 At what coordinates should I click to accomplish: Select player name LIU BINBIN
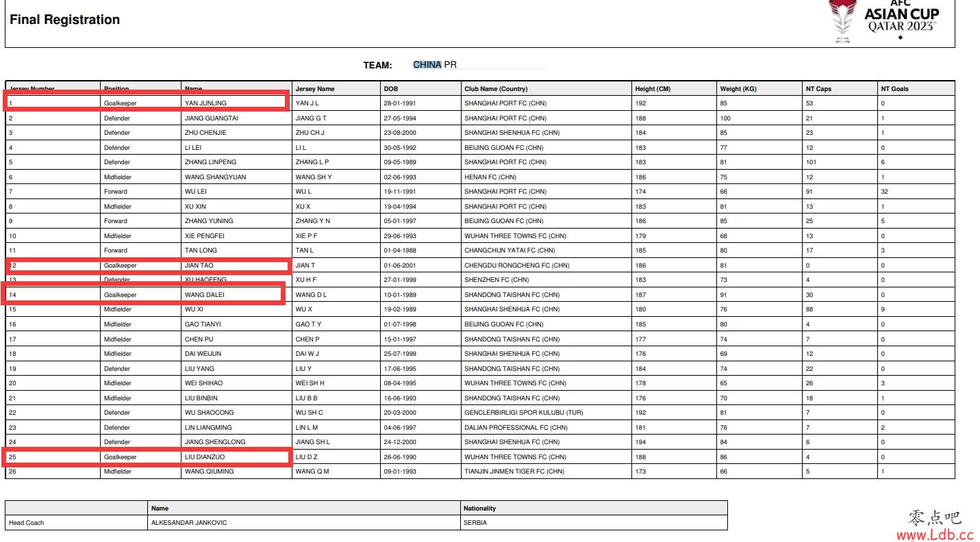point(201,398)
